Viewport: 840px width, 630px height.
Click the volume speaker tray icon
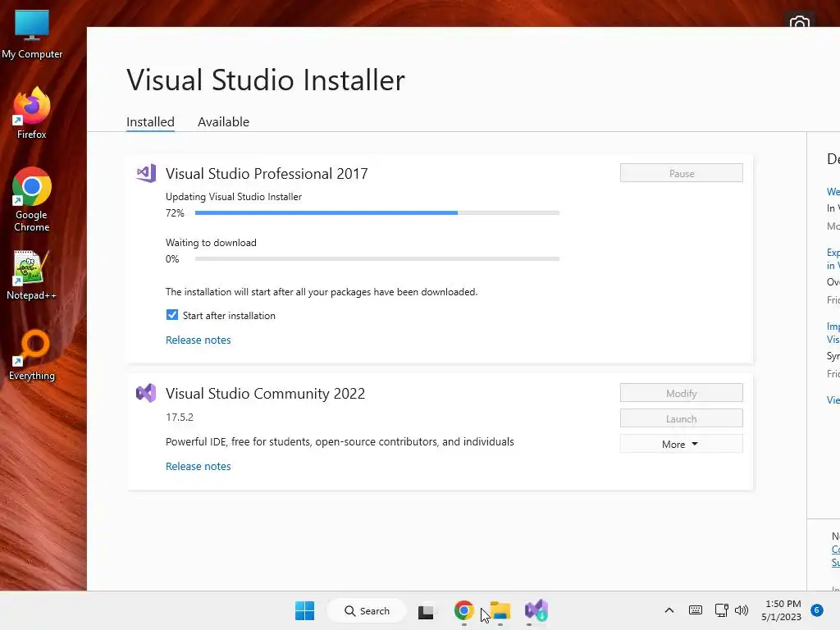point(742,610)
